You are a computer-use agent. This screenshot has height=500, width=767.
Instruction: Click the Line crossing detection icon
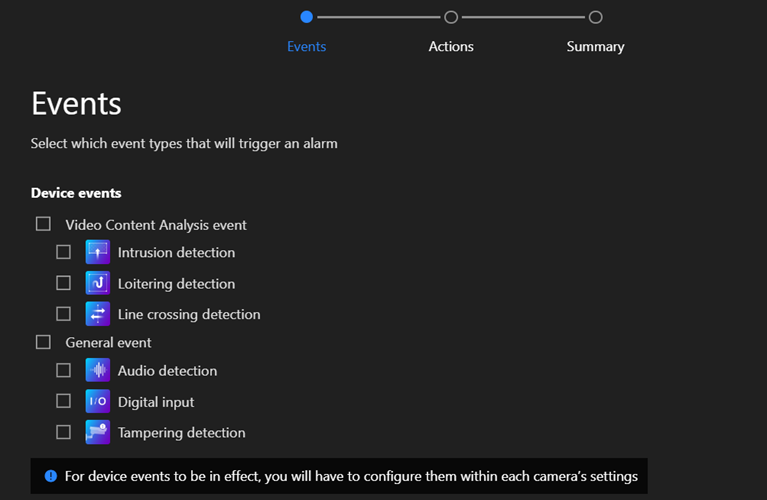97,314
